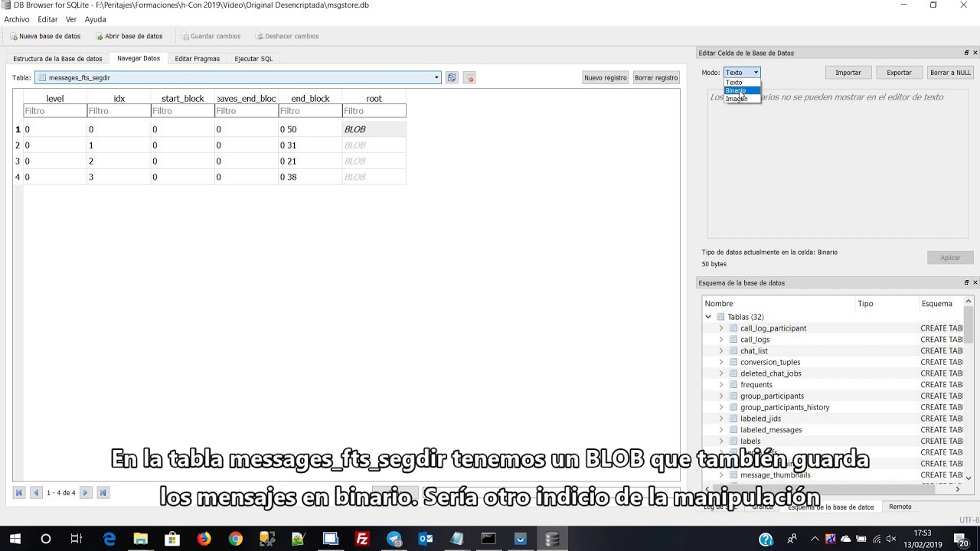The width and height of the screenshot is (980, 551).
Task: Go to the first record navigation icon
Action: 19,493
